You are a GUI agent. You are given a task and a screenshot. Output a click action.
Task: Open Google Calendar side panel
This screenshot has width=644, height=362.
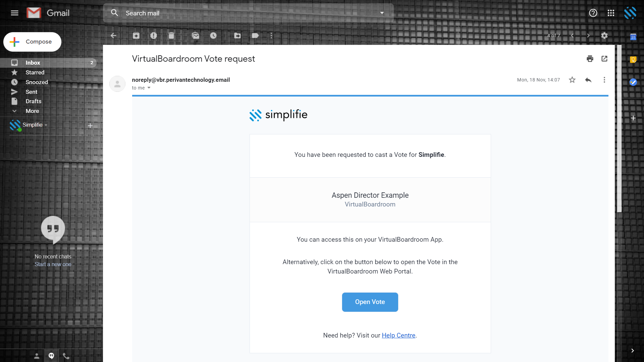[633, 37]
